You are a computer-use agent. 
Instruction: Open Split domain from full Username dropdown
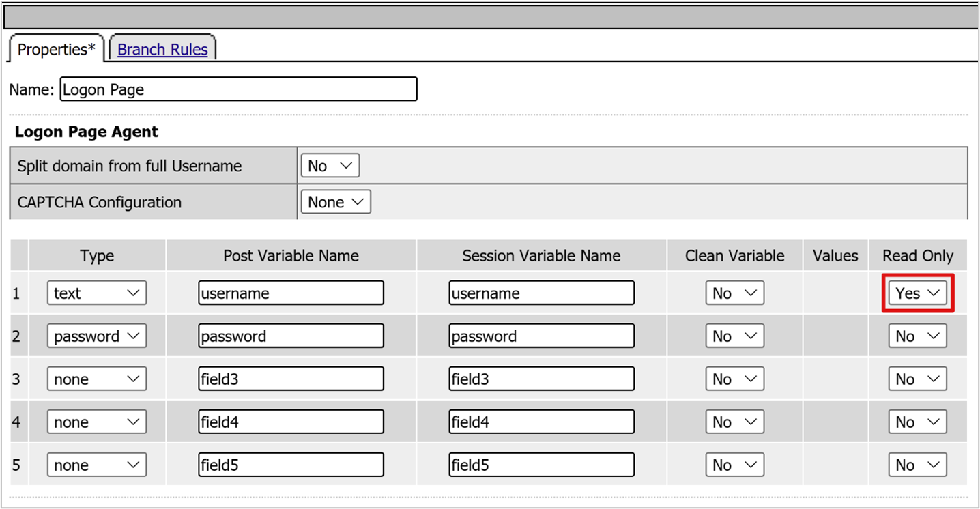(330, 166)
